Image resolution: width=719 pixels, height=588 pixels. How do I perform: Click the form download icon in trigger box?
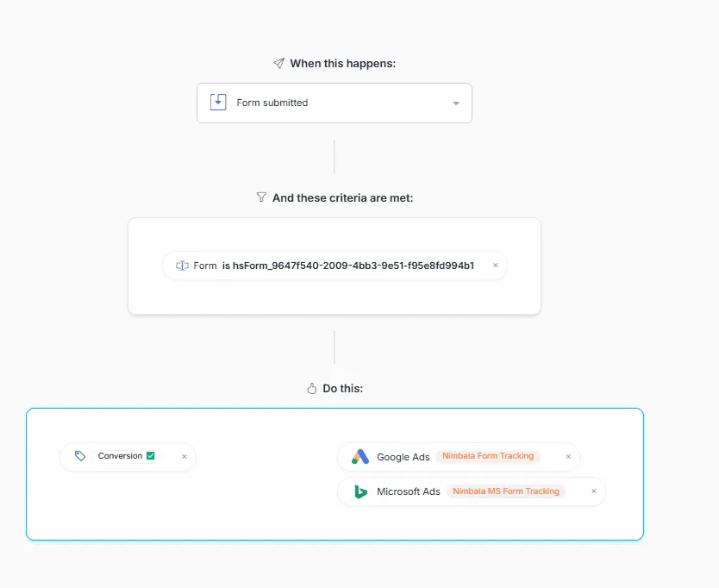tap(218, 102)
